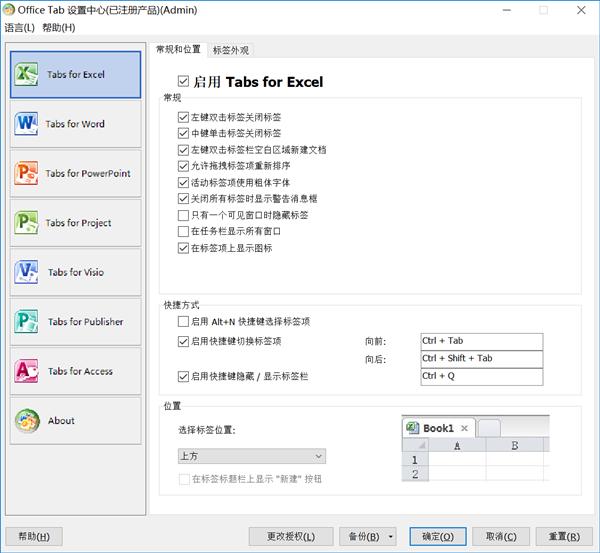Select Tabs for PowerPoint in the sidebar
The width and height of the screenshot is (600, 553).
click(x=75, y=173)
